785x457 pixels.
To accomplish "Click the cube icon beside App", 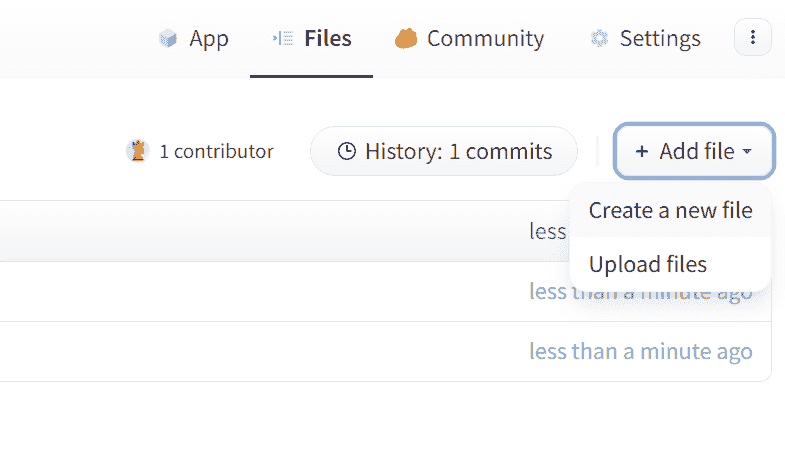I will [168, 39].
